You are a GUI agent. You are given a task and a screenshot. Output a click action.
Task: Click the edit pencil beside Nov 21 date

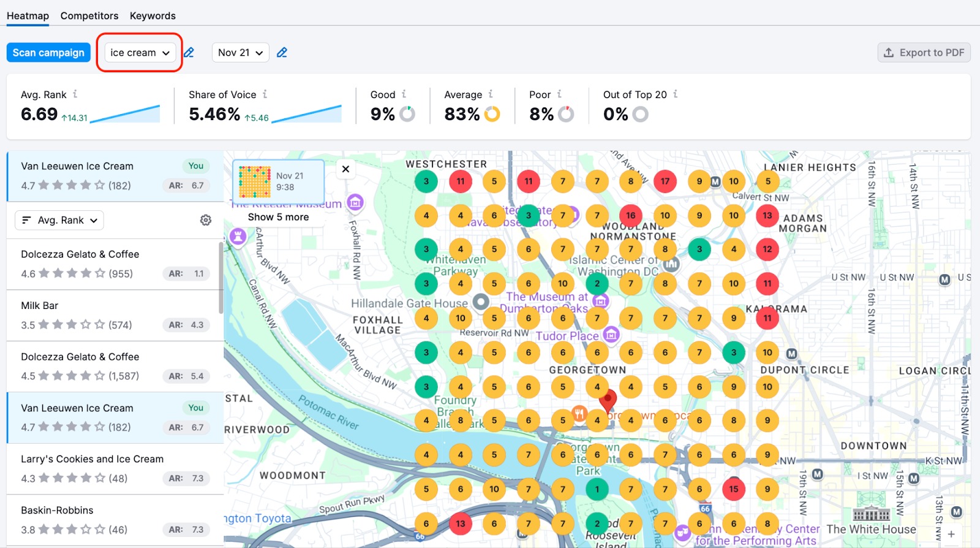282,53
